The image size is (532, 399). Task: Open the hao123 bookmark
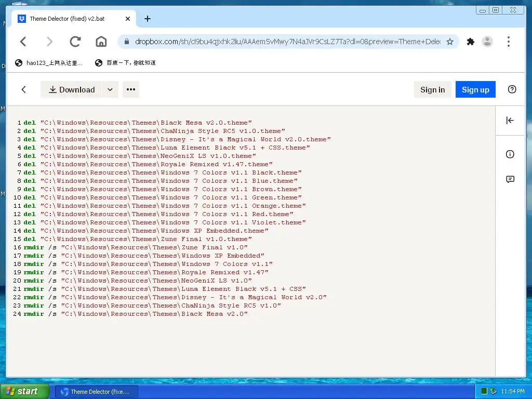[48, 63]
